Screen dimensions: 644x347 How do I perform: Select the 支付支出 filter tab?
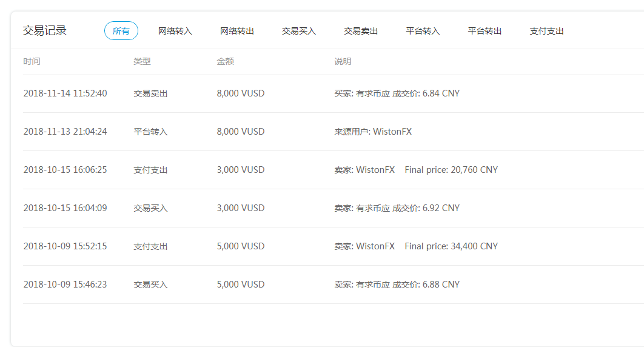tap(546, 31)
